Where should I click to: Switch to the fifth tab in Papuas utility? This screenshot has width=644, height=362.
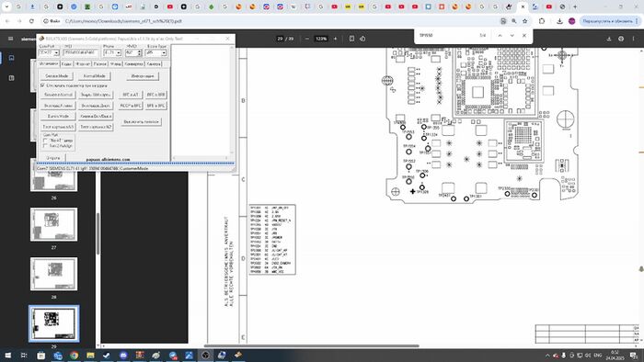[116, 64]
